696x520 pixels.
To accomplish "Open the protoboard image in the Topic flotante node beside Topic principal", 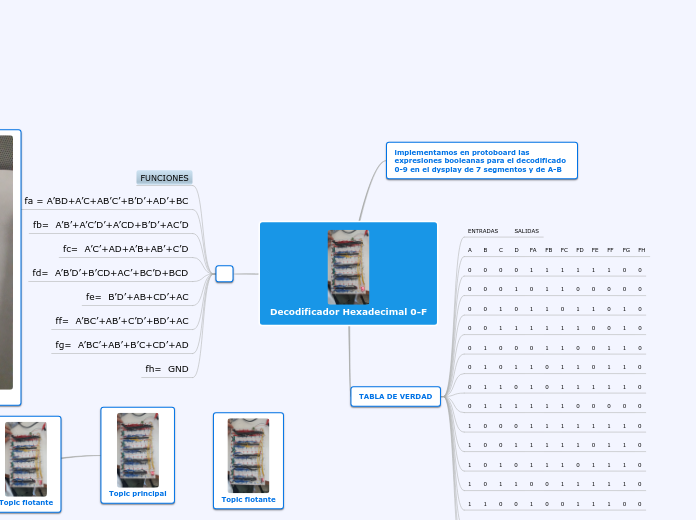I will 26,459.
